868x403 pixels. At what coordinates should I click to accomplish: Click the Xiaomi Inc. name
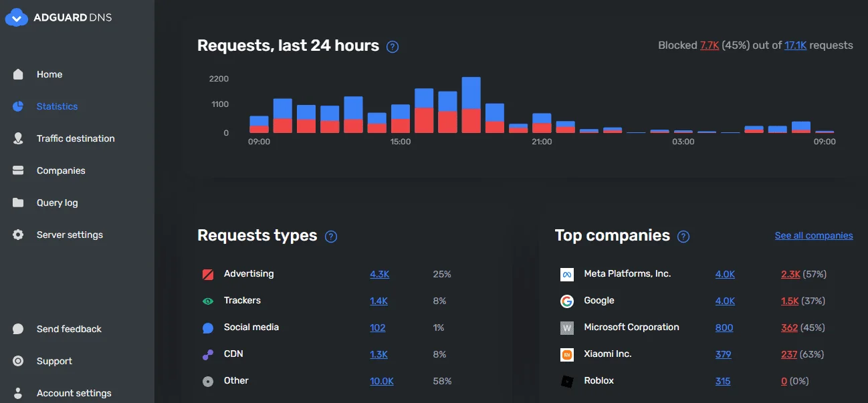pos(607,354)
